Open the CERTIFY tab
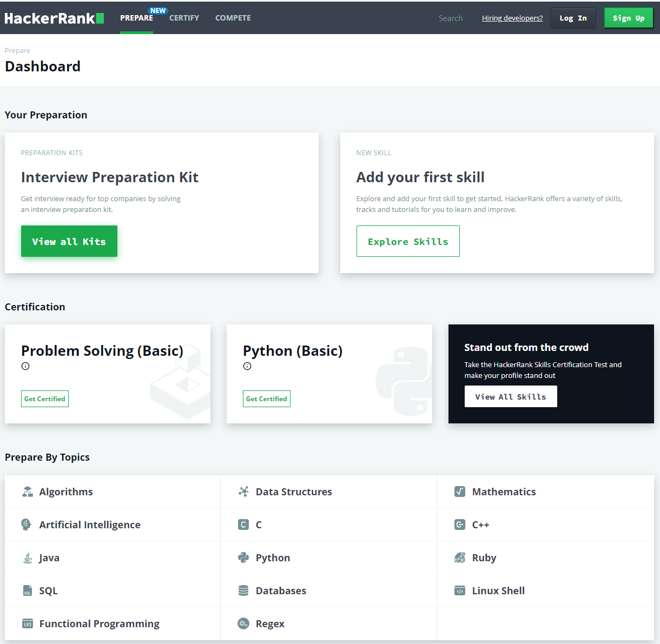The height and width of the screenshot is (644, 660). pyautogui.click(x=184, y=18)
